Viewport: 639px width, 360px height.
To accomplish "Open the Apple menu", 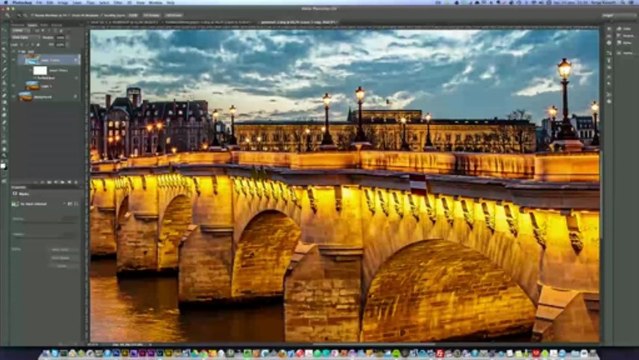I will [6, 2].
